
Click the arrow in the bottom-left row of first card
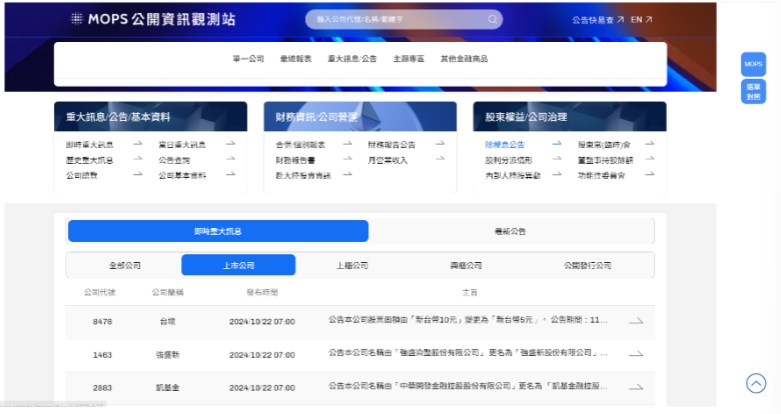137,174
